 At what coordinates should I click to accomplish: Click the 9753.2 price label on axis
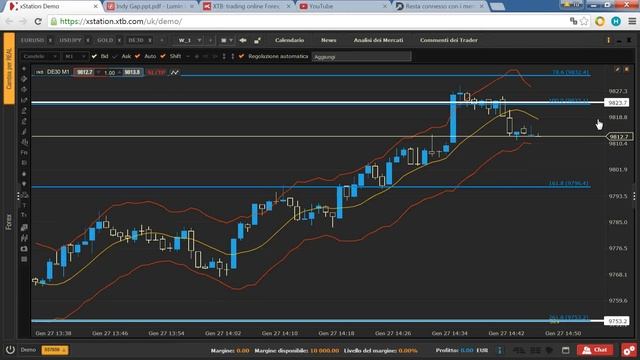click(x=617, y=321)
